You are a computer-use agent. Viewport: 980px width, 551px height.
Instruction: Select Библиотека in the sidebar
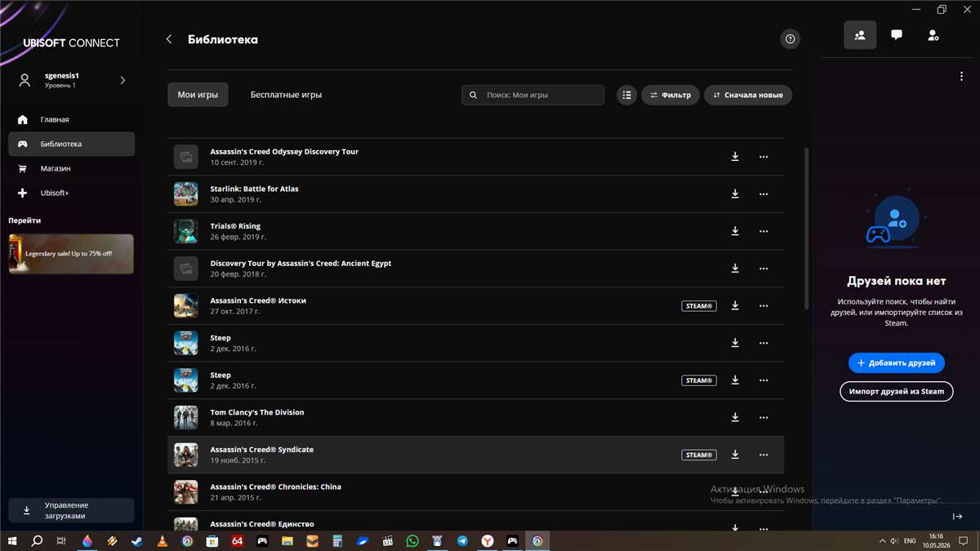(71, 144)
